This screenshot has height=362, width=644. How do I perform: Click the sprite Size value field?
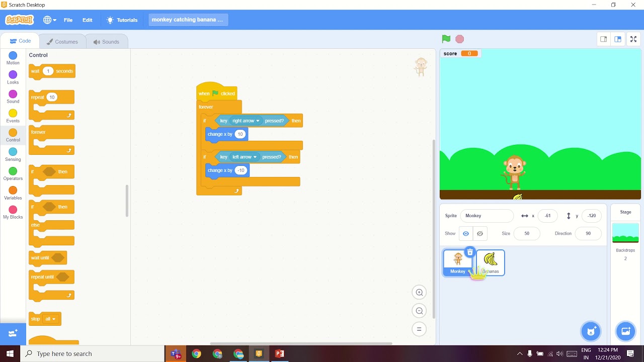[526, 233]
